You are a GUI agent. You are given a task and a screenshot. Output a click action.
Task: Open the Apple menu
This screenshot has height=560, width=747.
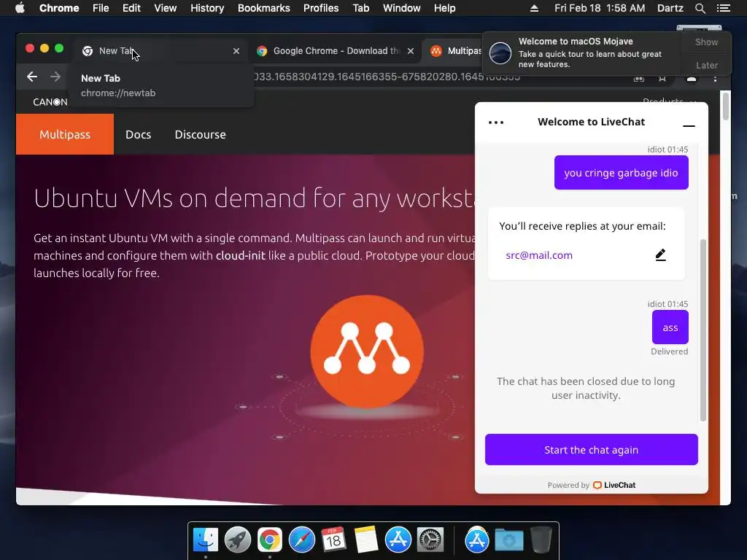[x=20, y=8]
